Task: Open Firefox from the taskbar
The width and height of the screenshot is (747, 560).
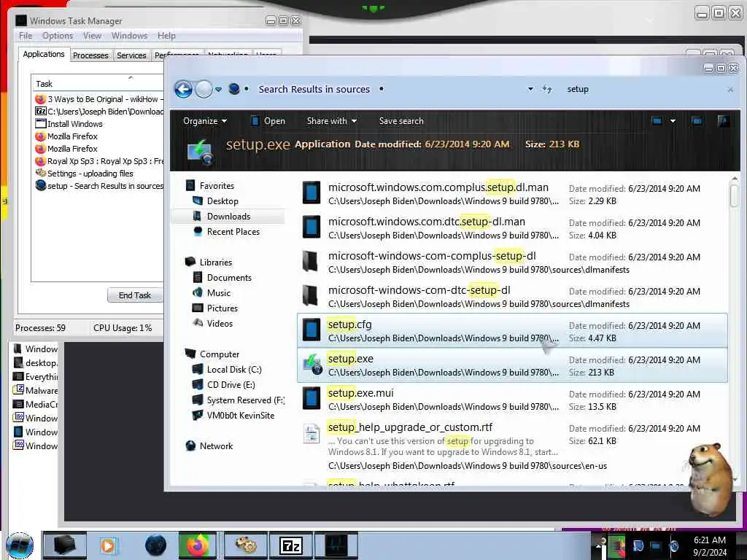Action: pyautogui.click(x=197, y=545)
